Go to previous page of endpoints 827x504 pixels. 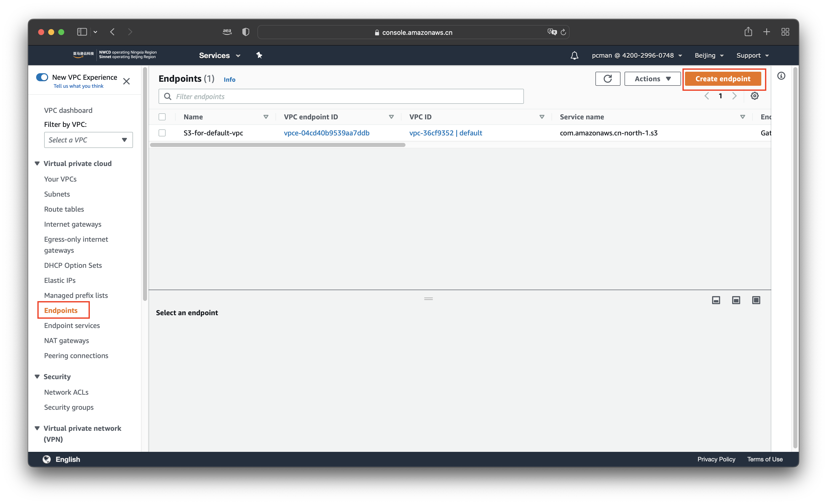(x=707, y=96)
